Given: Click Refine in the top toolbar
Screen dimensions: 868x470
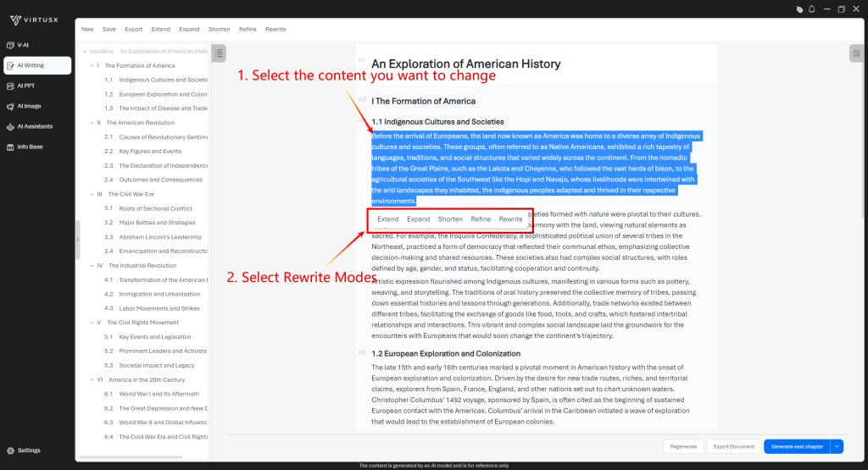Looking at the screenshot, I should coord(248,30).
